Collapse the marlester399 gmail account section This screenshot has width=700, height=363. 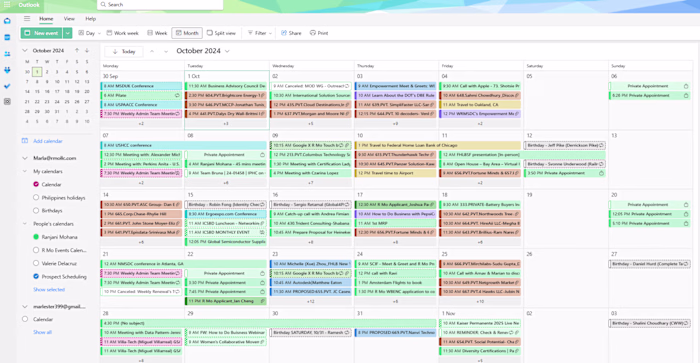point(25,307)
